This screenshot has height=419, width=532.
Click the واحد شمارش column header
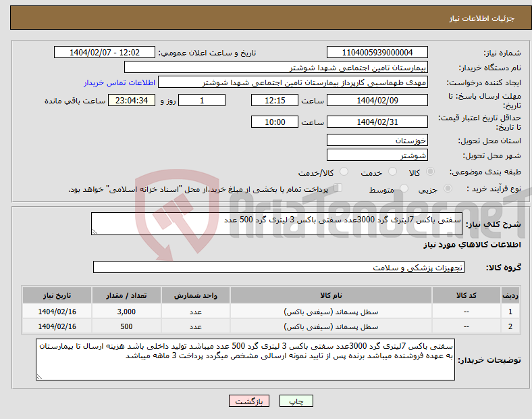pos(196,295)
